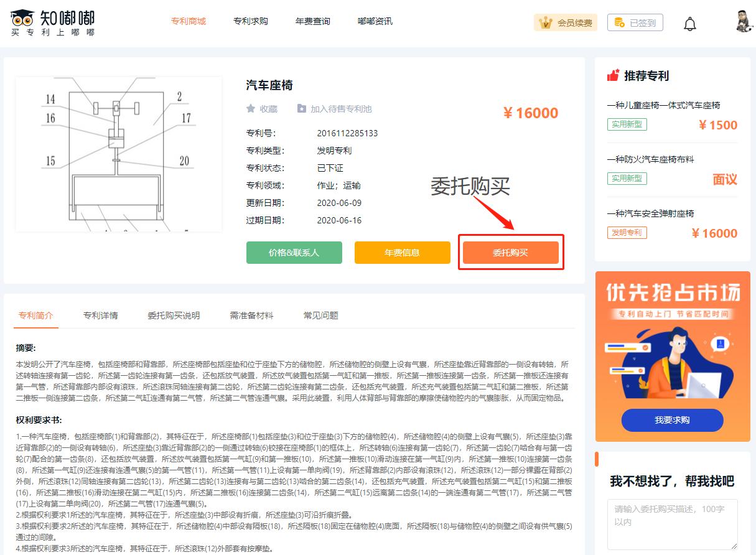Click the 优先抢占市场 banner image

tap(673, 356)
